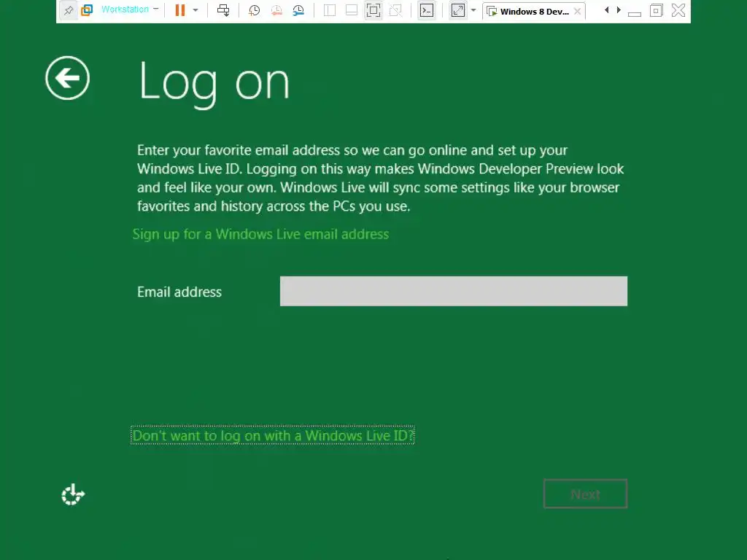The width and height of the screenshot is (747, 560).
Task: Close the VMware window with X
Action: (x=678, y=10)
